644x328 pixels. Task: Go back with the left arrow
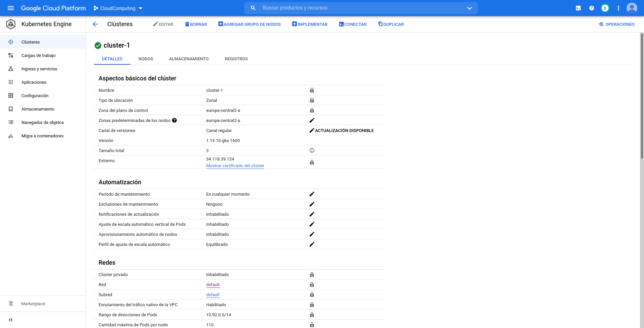[x=95, y=24]
